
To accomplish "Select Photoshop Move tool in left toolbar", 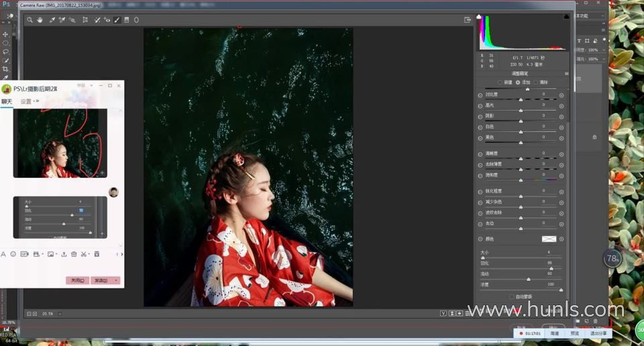I will (x=5, y=34).
